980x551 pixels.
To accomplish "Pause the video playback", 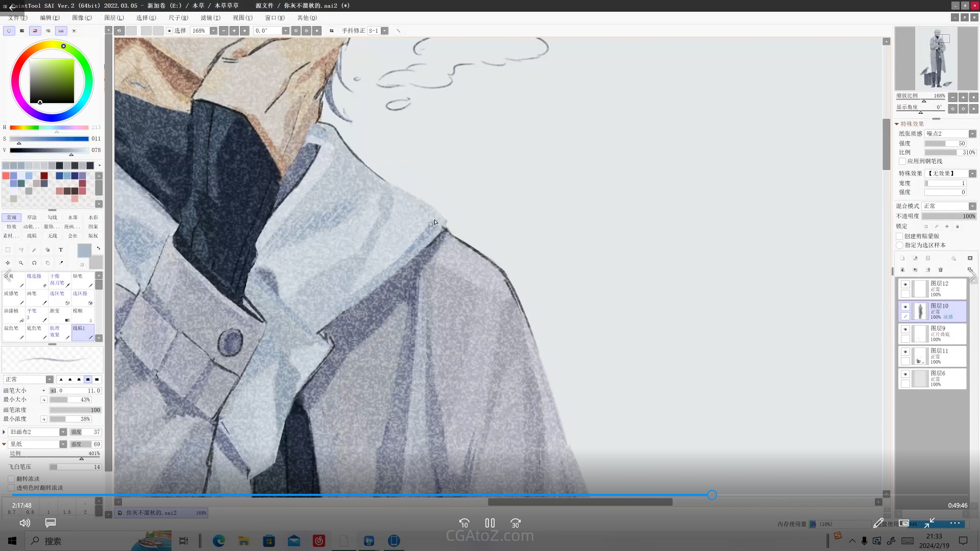I will point(489,523).
